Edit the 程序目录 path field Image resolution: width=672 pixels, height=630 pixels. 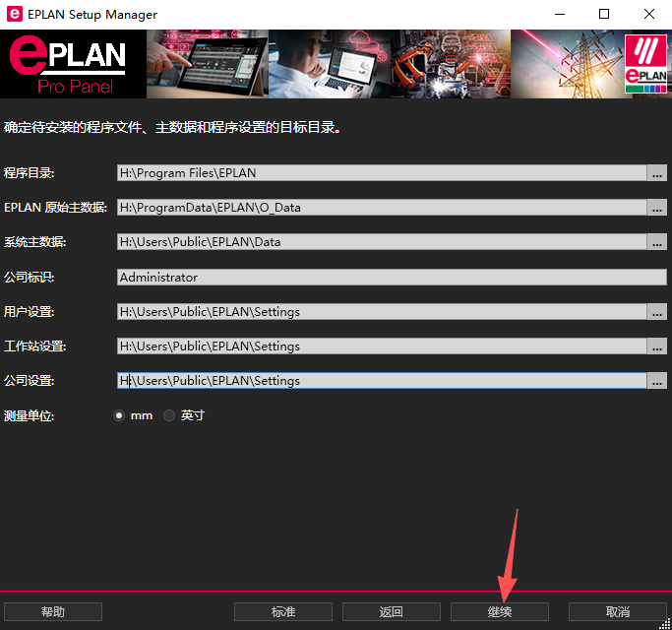point(382,173)
